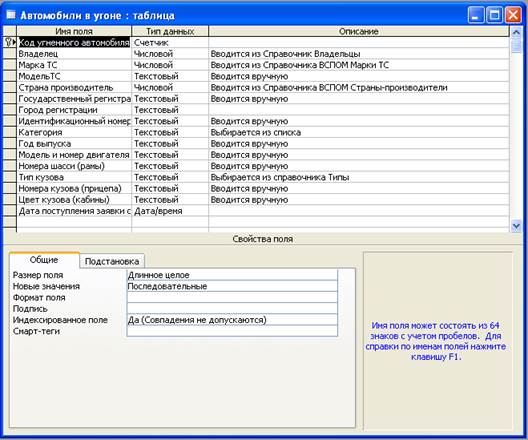Click the Формат поля input box
Image resolution: width=528 pixels, height=440 pixels.
coord(232,297)
